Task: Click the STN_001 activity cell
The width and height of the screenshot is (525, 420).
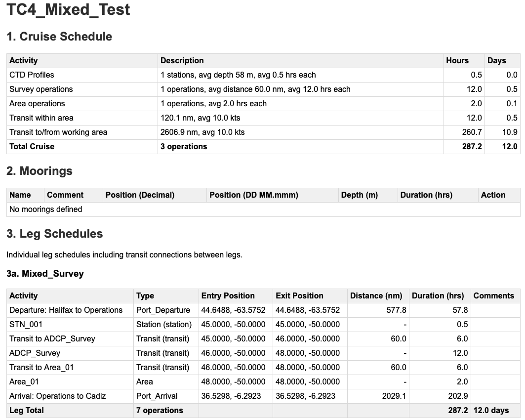Action: coord(26,324)
